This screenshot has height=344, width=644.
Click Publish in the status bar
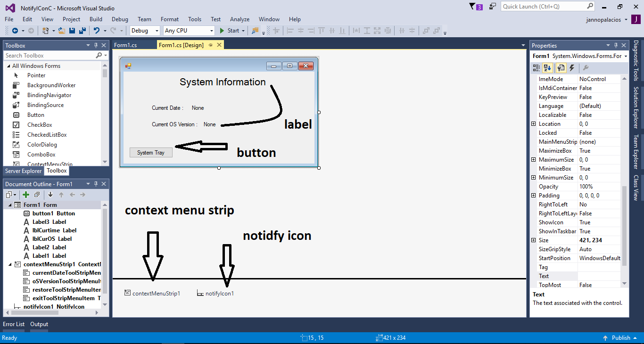(621, 338)
